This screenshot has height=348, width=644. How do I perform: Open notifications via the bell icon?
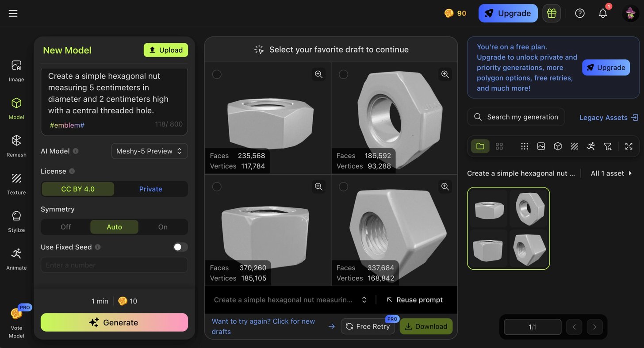pyautogui.click(x=603, y=13)
